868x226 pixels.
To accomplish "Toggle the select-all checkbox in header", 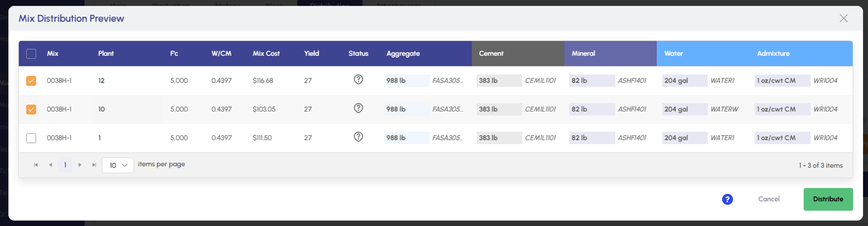I will (x=31, y=54).
